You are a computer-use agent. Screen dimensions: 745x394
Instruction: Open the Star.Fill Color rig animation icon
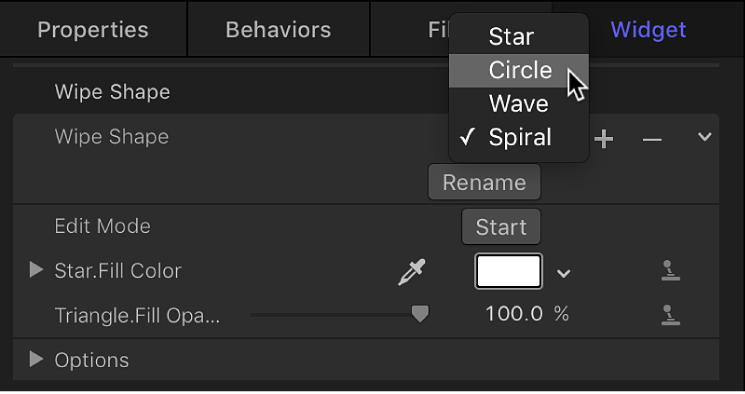(670, 270)
